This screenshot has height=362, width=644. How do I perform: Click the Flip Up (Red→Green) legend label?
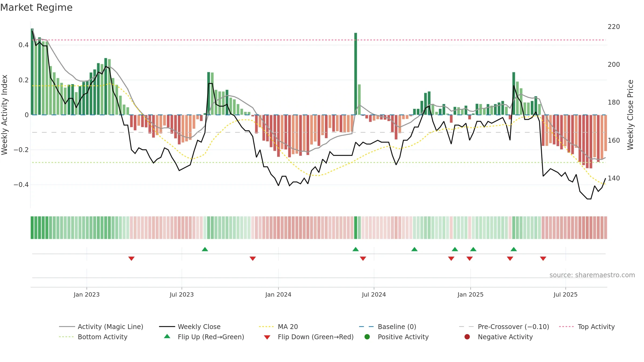tap(211, 337)
